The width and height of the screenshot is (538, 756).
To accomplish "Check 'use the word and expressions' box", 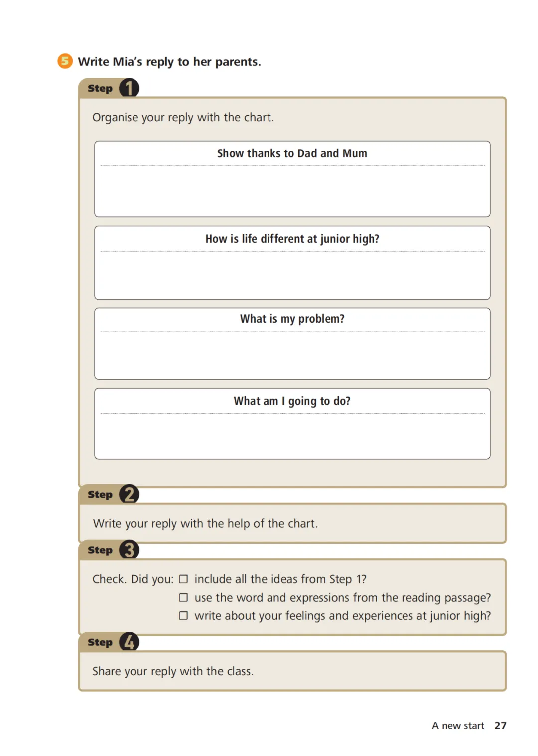I will click(183, 597).
